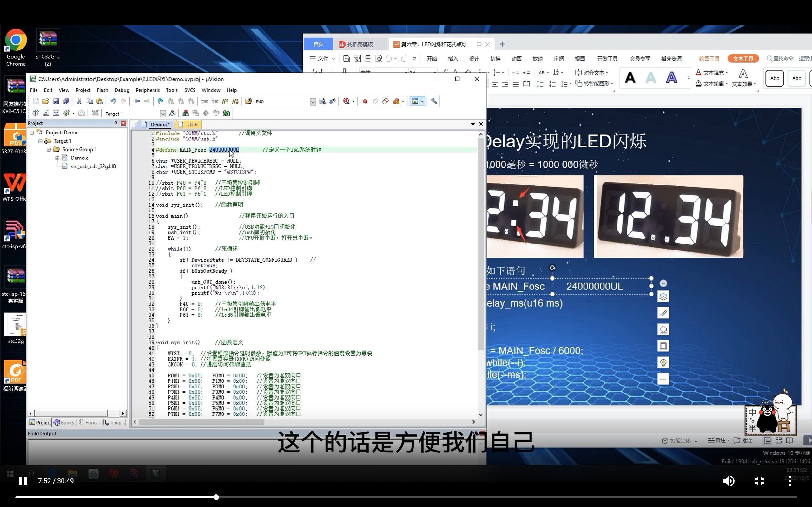Image resolution: width=812 pixels, height=507 pixels.
Task: Mute the video volume speaker
Action: pyautogui.click(x=729, y=481)
